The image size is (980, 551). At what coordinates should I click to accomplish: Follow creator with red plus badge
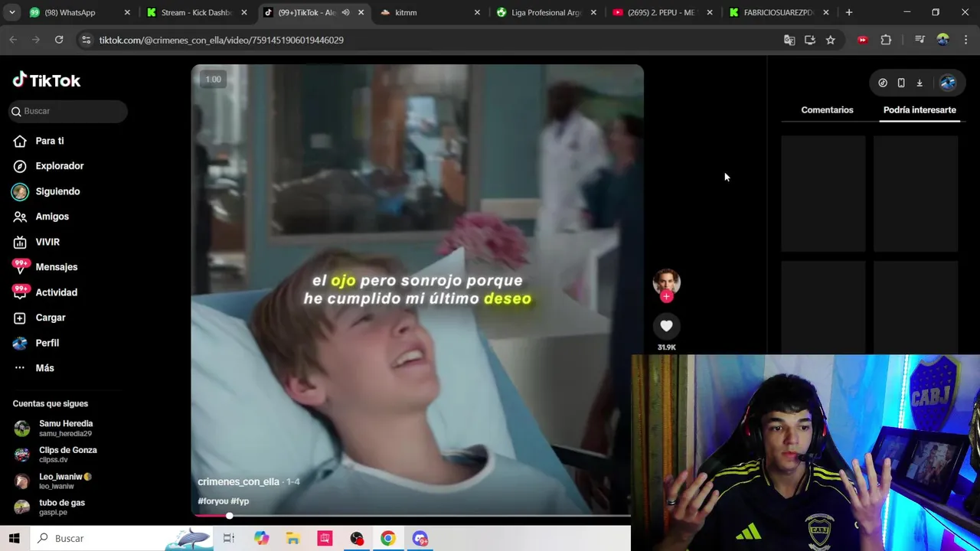click(666, 297)
